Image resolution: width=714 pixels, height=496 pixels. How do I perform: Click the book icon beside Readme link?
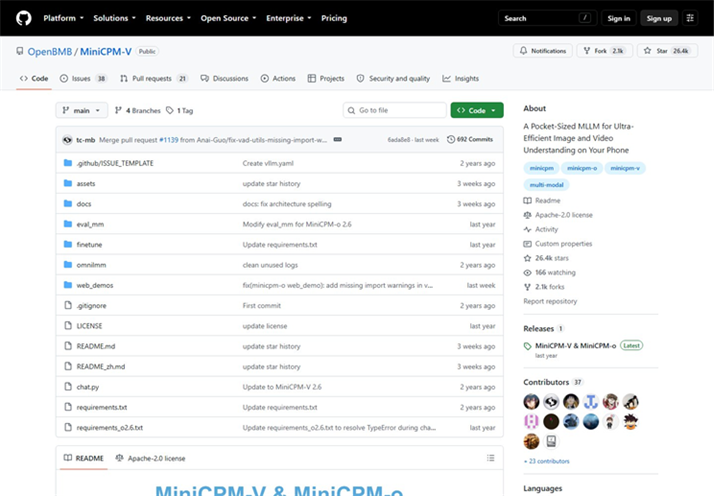coord(527,200)
